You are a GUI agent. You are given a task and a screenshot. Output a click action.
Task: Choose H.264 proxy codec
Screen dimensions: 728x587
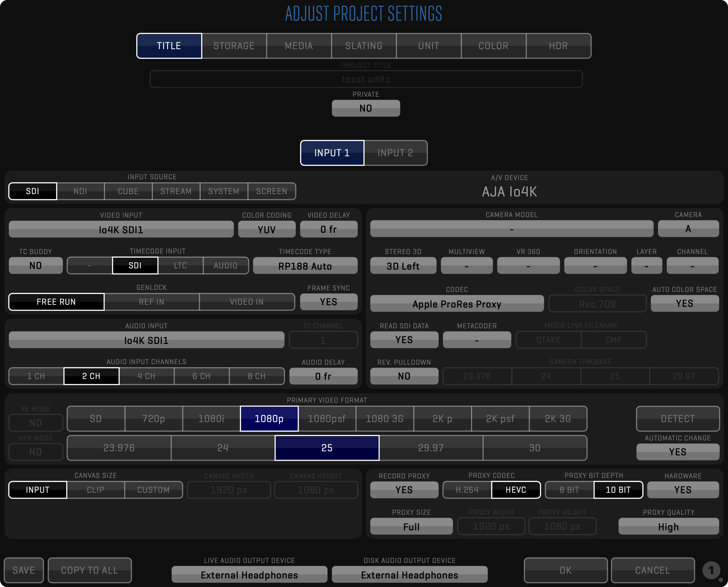[467, 490]
